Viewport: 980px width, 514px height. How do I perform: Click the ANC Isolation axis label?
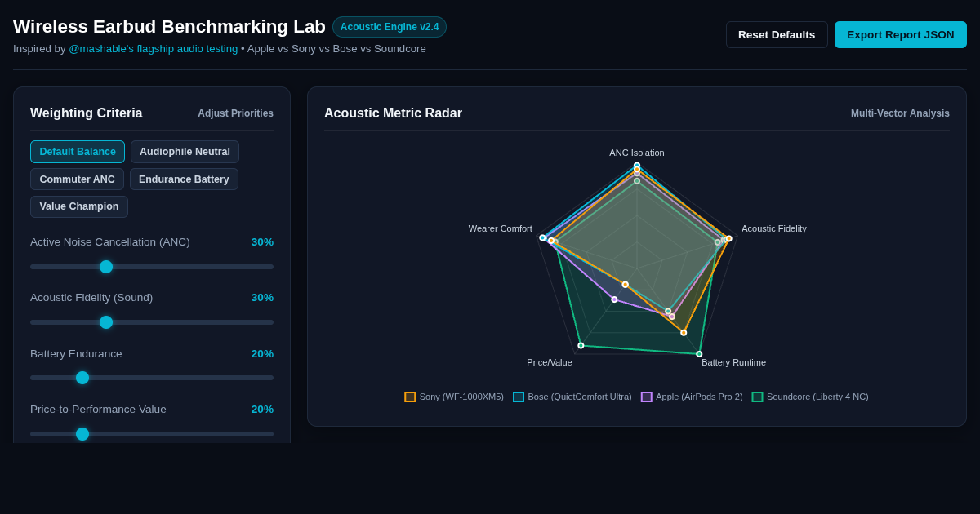[637, 153]
